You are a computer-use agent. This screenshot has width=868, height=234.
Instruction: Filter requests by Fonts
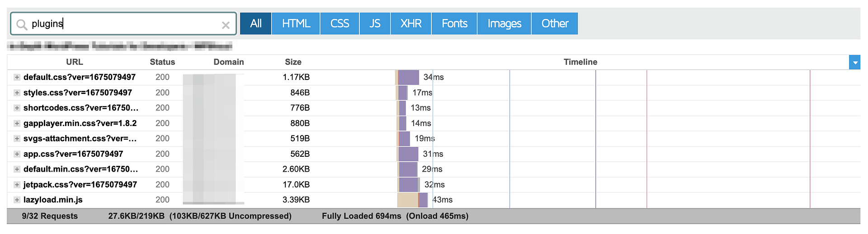pyautogui.click(x=454, y=23)
